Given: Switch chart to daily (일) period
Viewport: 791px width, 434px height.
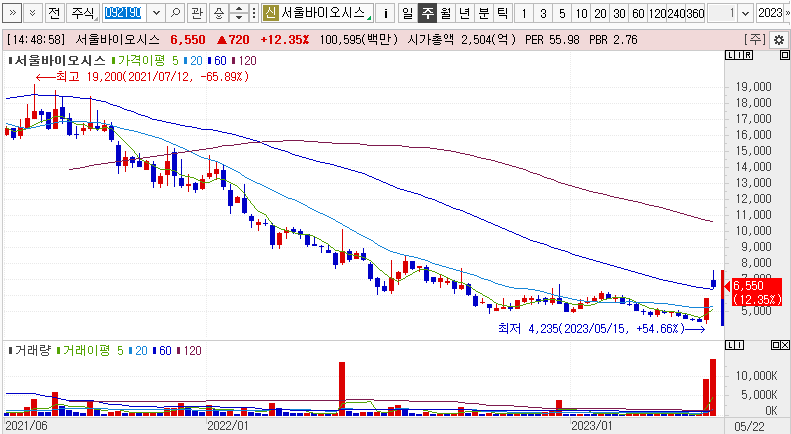Looking at the screenshot, I should (x=408, y=13).
